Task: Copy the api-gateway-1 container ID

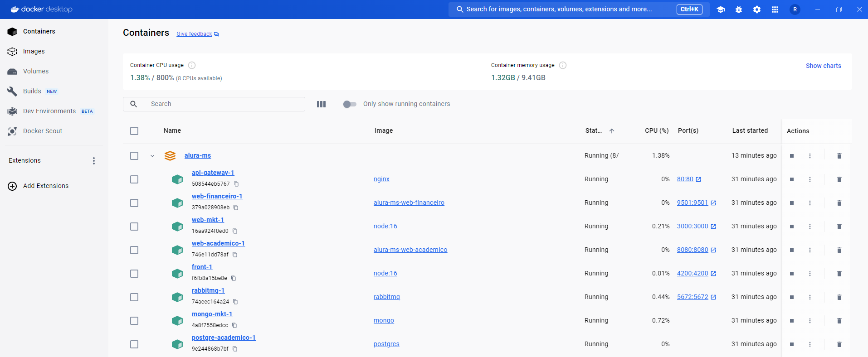Action: click(236, 184)
